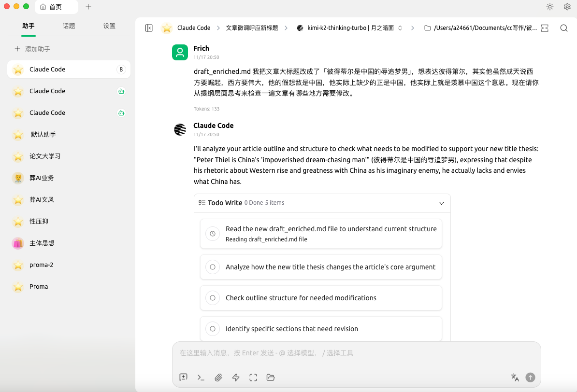Switch to the 话题 tab
The image size is (577, 392).
pyautogui.click(x=69, y=26)
